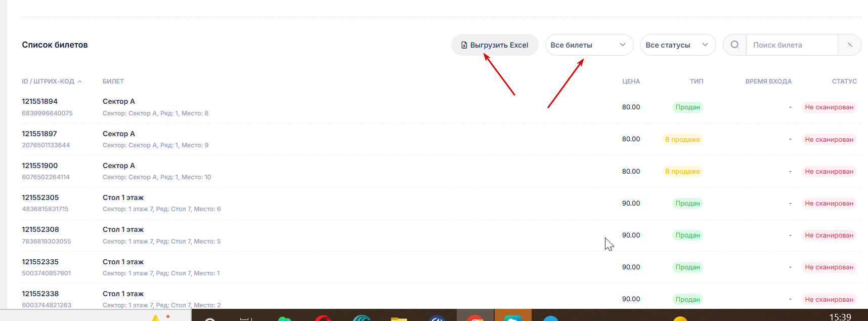
Task: Select barcode 7836819303055
Action: 47,242
